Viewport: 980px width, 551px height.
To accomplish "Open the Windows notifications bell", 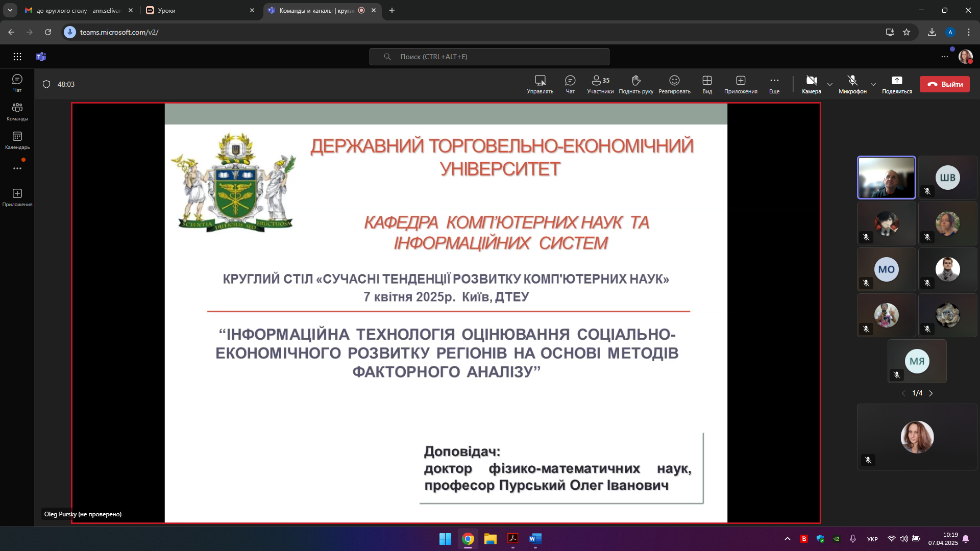I will click(x=966, y=539).
